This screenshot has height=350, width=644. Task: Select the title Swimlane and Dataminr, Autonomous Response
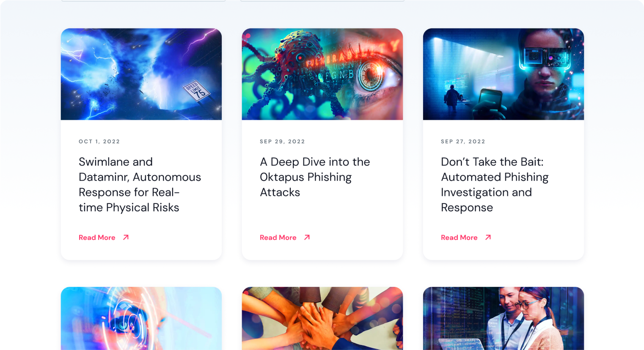coord(140,185)
